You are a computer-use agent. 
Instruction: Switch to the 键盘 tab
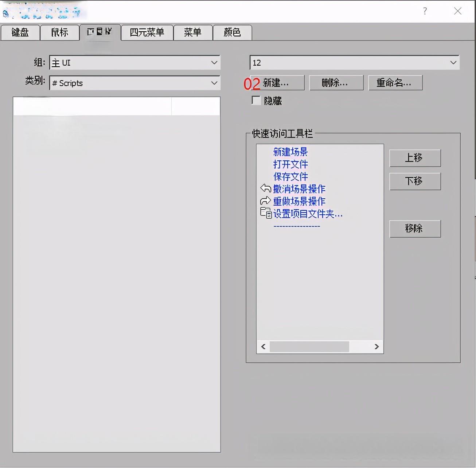point(20,32)
